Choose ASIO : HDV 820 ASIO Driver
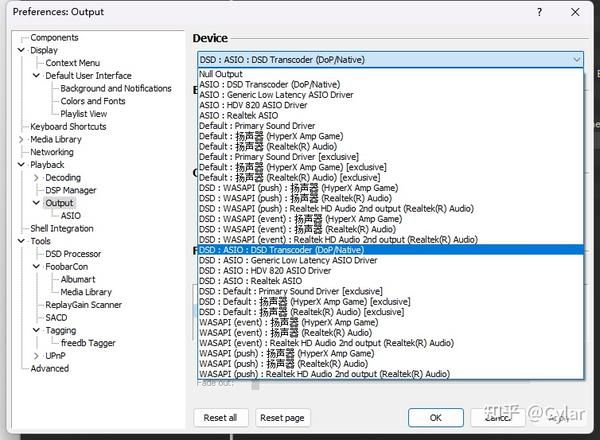Viewport: 600px width, 440px height. point(390,105)
